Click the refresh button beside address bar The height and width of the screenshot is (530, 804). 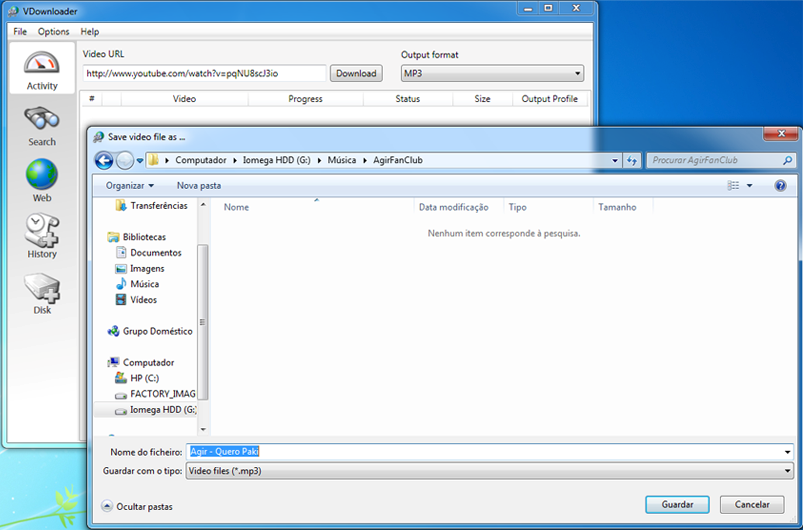(x=632, y=160)
